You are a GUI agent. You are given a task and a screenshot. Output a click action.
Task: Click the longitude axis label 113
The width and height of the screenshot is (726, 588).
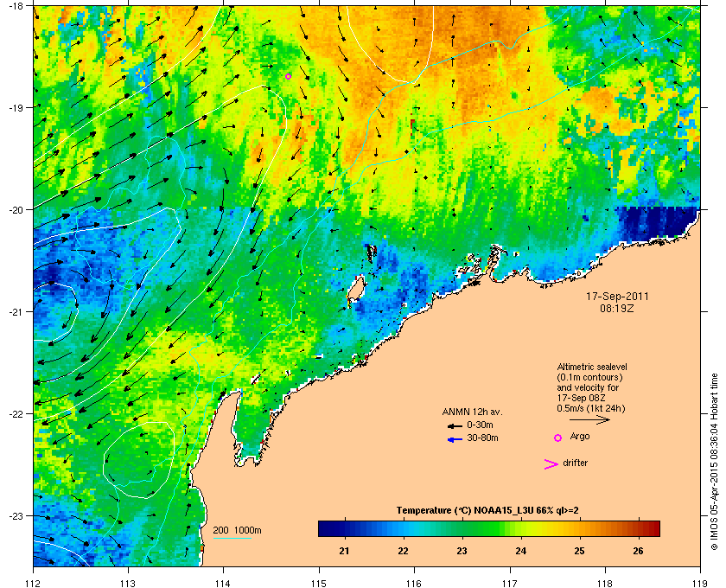[x=128, y=583]
